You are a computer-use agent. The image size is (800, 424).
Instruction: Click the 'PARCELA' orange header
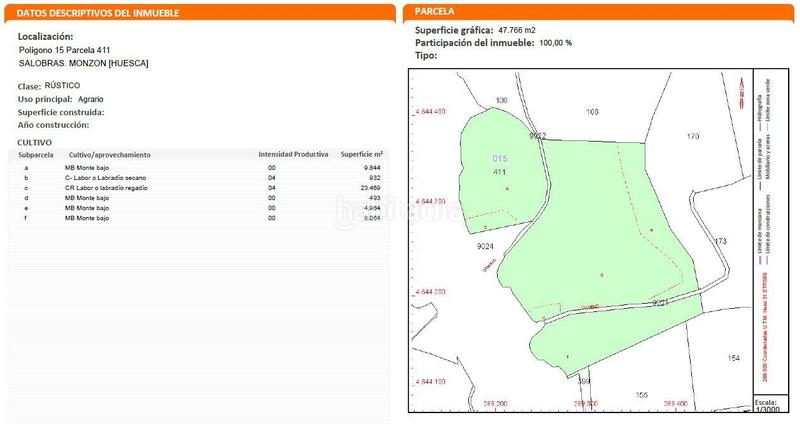click(x=434, y=11)
